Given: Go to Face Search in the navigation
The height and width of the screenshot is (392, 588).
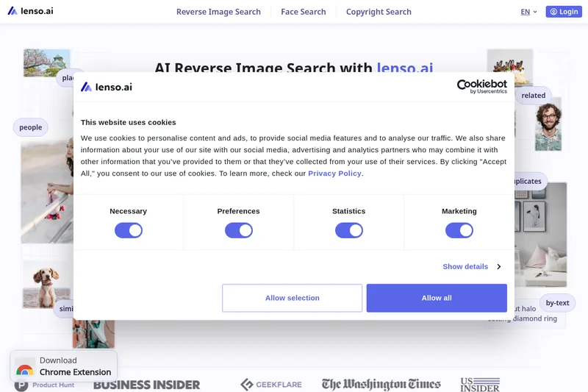Looking at the screenshot, I should click(x=304, y=12).
